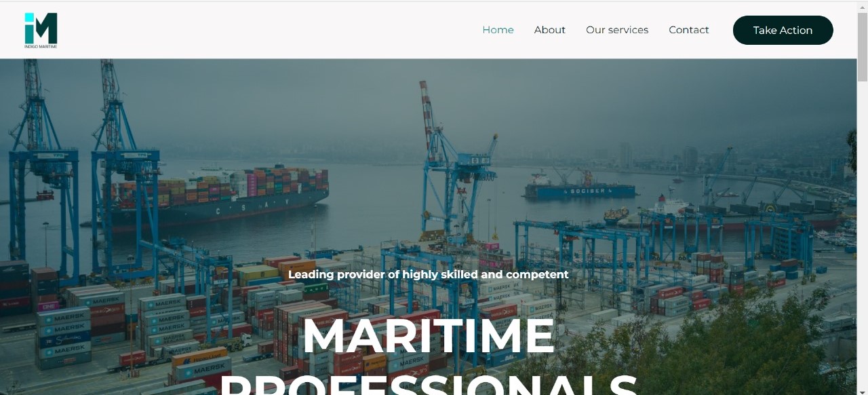Viewport: 868px width, 395px height.
Task: Navigate to the Contact page
Action: pos(688,30)
